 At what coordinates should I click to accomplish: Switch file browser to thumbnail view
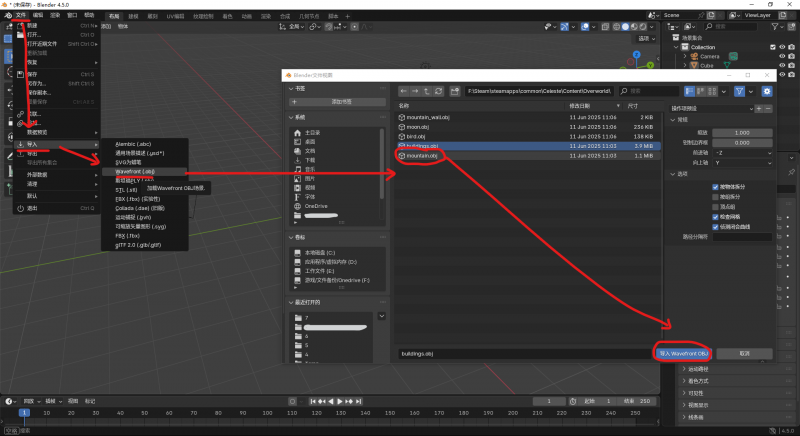[x=712, y=91]
